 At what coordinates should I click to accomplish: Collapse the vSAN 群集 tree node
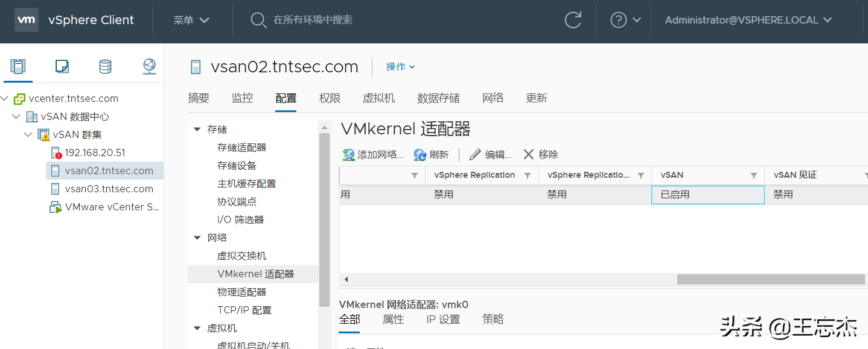tap(28, 134)
